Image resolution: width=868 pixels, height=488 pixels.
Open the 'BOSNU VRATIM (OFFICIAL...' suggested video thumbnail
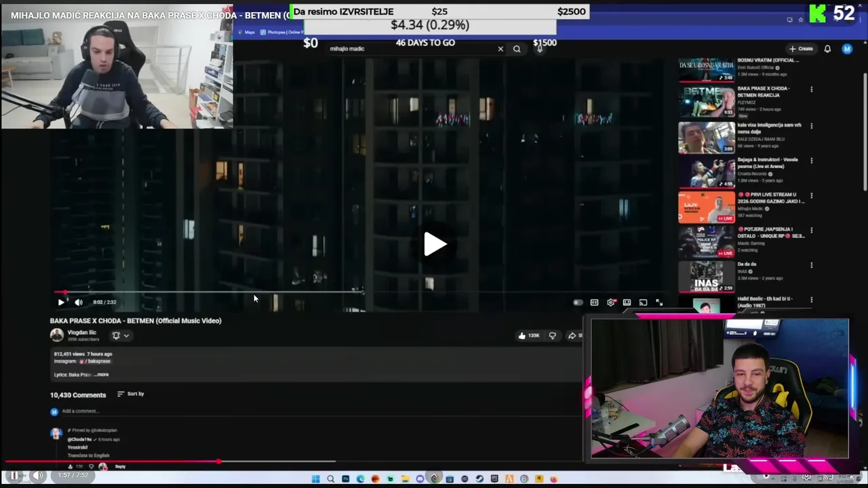pos(707,69)
